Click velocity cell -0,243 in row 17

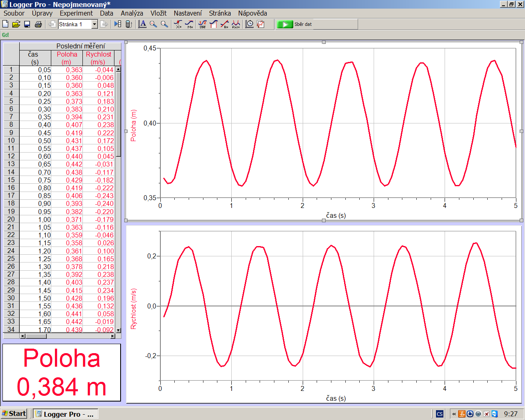tap(98, 196)
